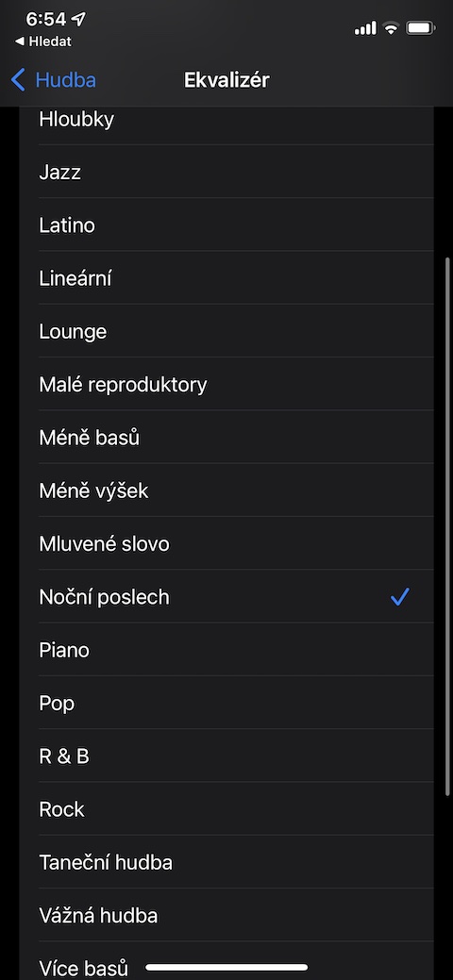Viewport: 453px width, 980px height.
Task: Tap the location arrow beside the time
Action: pyautogui.click(x=79, y=20)
